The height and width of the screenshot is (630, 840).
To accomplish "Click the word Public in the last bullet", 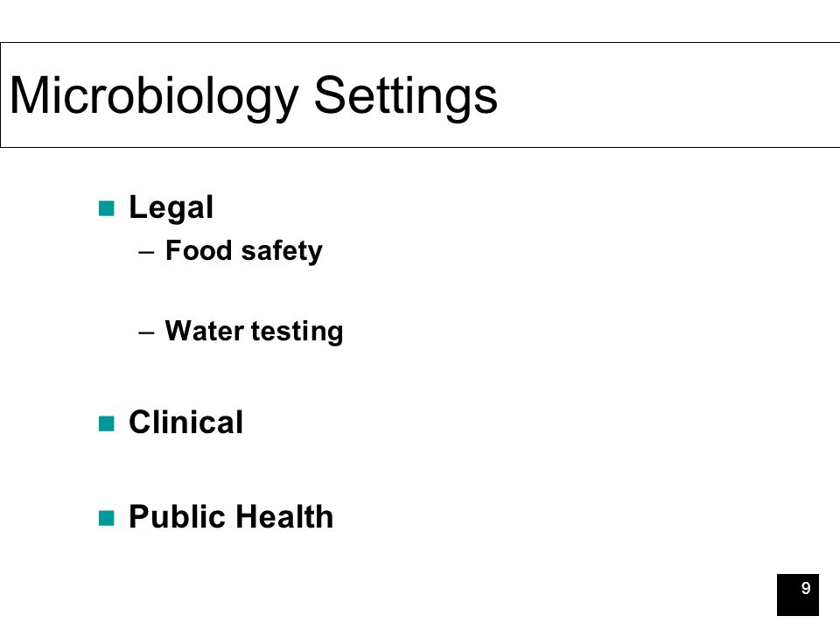I will coord(178,517).
